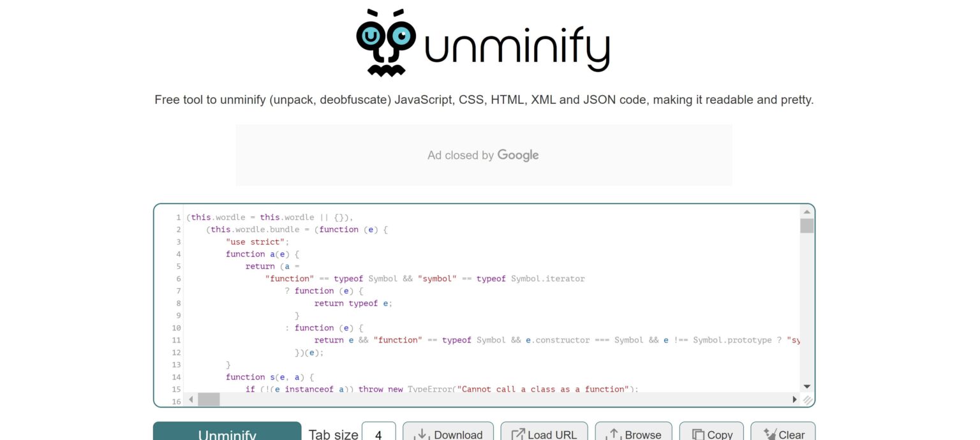Click the horizontal scrollbar right arrow
The image size is (980, 440).
(x=794, y=400)
